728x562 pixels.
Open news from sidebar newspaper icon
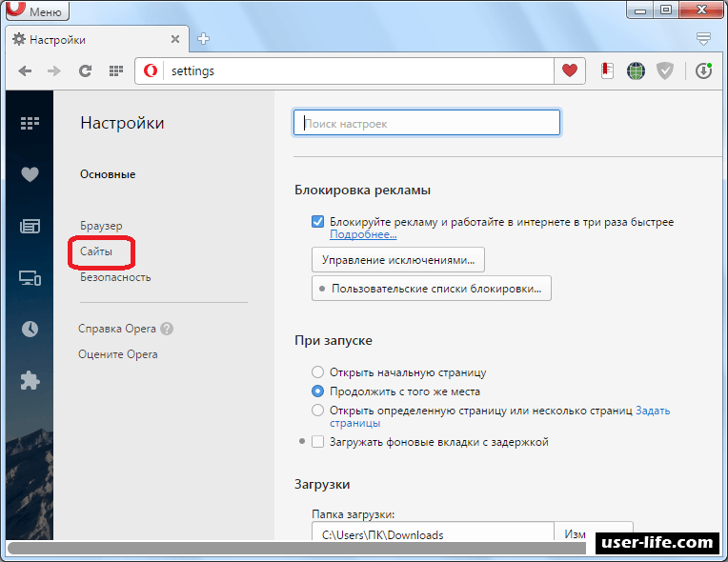pyautogui.click(x=30, y=227)
